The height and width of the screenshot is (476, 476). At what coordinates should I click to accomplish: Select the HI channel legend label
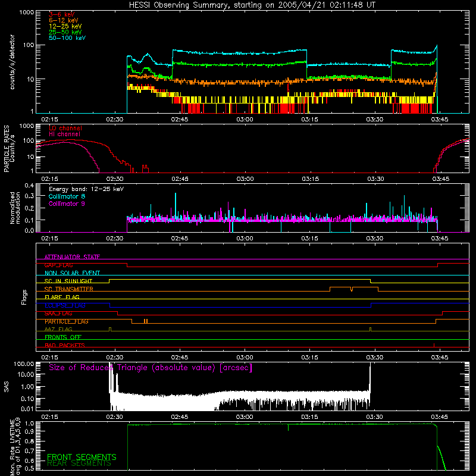64,134
